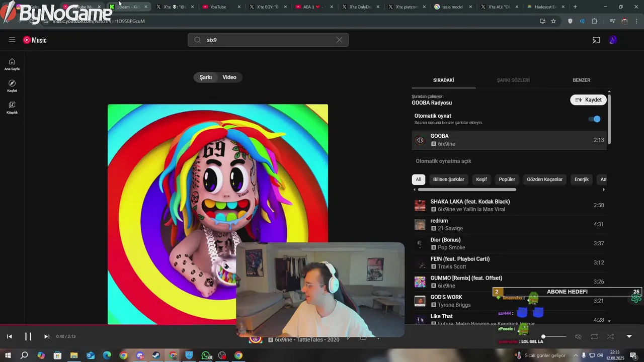Click the search input field
644x362 pixels.
[x=268, y=40]
